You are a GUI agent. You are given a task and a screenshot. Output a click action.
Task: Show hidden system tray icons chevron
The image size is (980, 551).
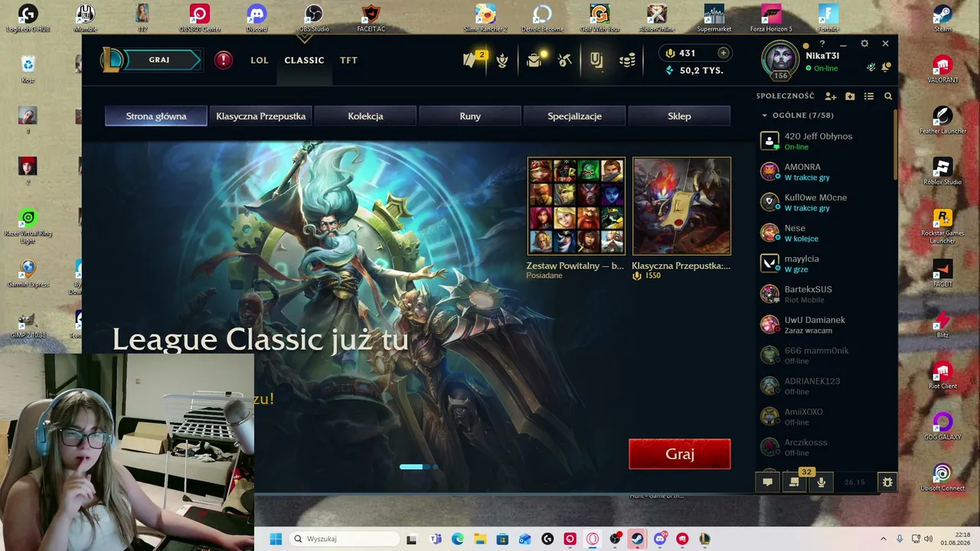pos(883,539)
